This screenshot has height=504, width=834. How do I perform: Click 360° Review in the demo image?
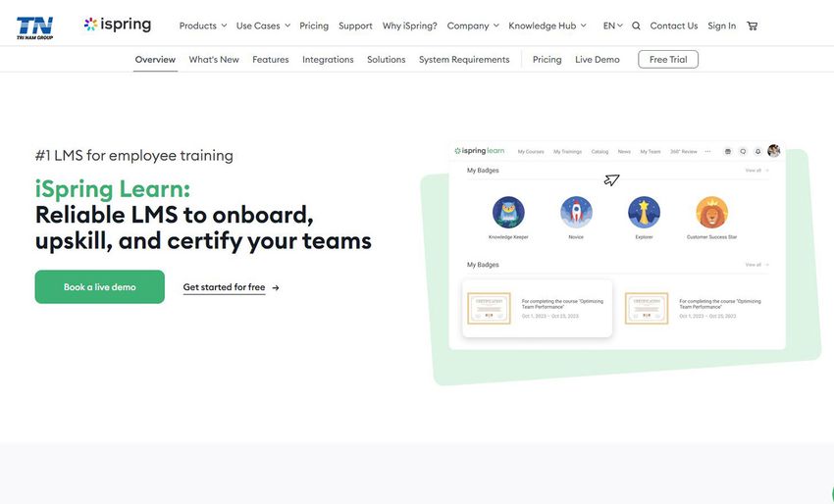[684, 152]
